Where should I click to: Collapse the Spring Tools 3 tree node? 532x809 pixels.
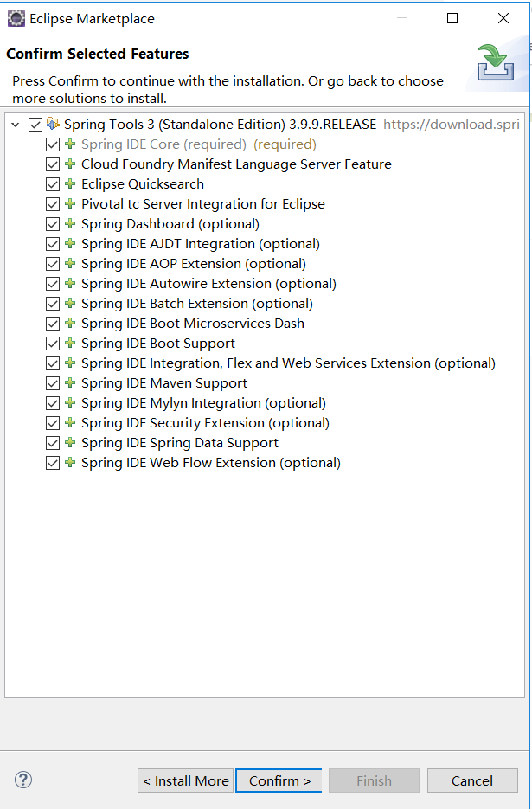tap(16, 125)
